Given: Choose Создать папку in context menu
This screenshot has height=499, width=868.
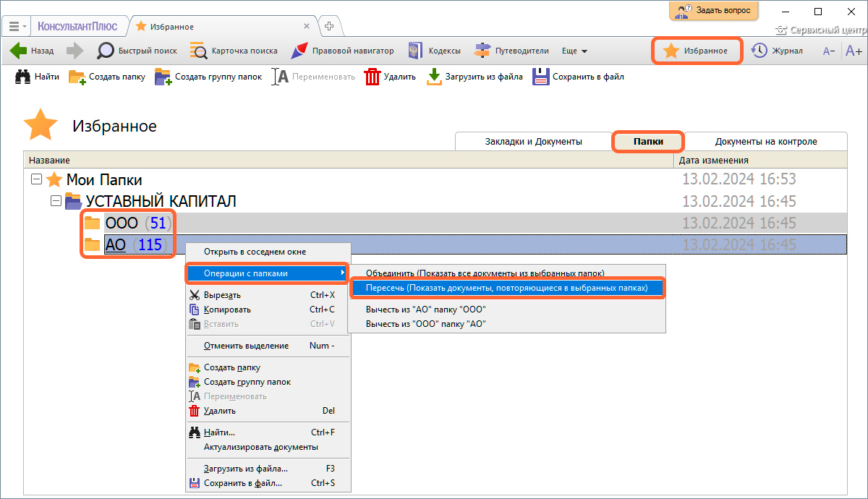Looking at the screenshot, I should click(268, 367).
